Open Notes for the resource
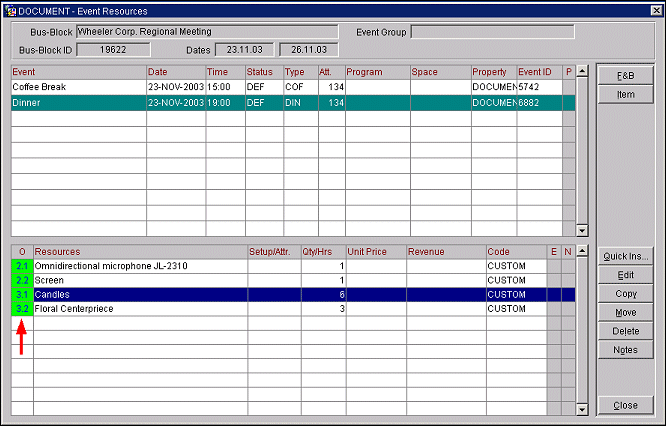This screenshot has height=426, width=666. click(625, 350)
